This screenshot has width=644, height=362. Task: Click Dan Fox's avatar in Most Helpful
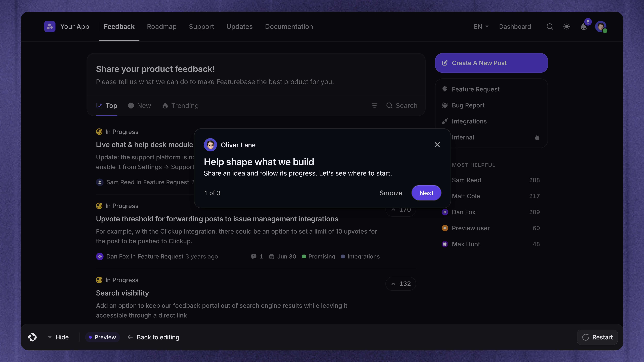coord(445,212)
